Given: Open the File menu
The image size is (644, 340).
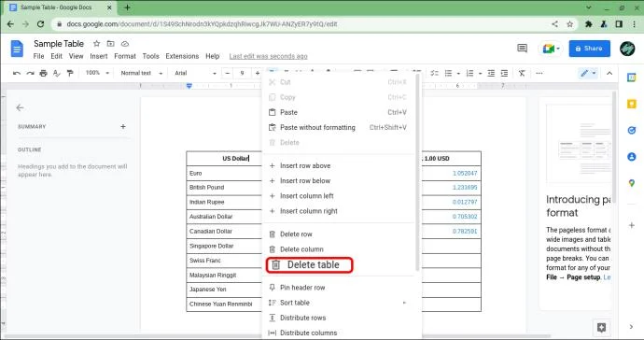Looking at the screenshot, I should click(x=38, y=56).
